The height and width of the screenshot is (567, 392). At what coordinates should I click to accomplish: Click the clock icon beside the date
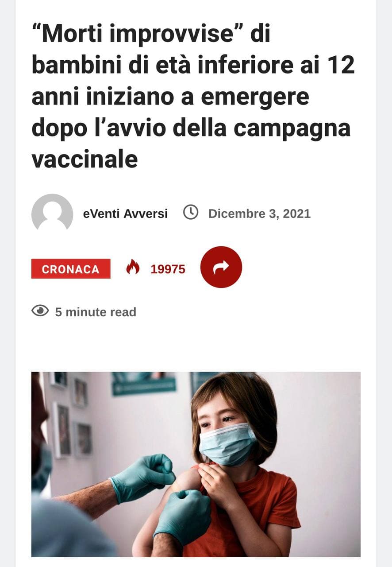point(191,213)
